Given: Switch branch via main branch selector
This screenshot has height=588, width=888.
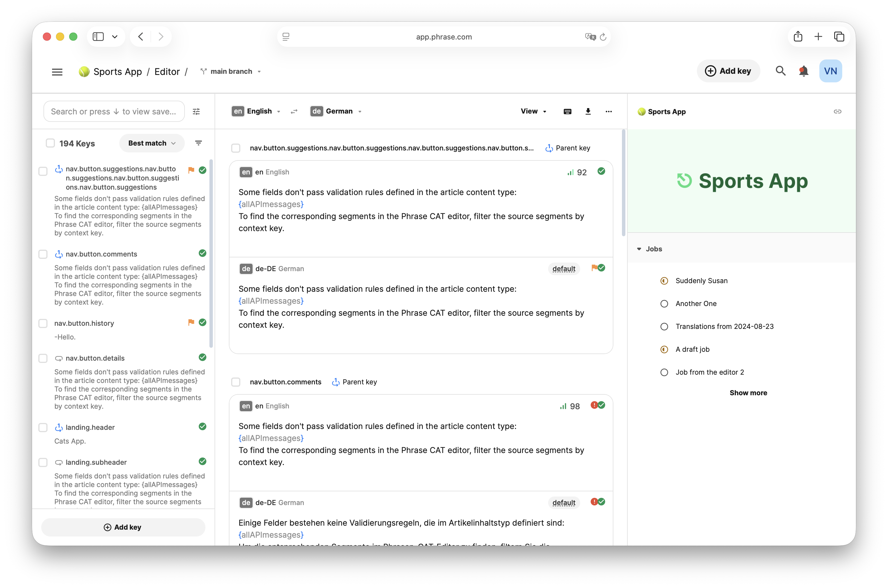Looking at the screenshot, I should click(231, 71).
